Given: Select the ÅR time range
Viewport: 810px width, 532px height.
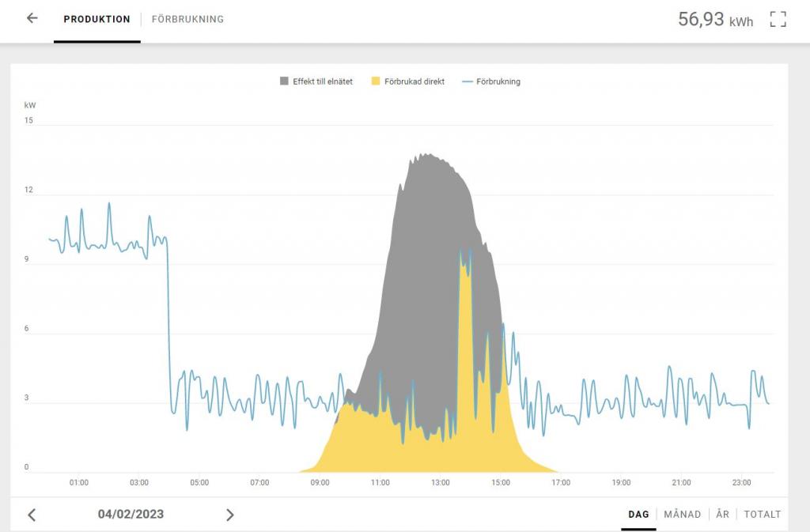Looking at the screenshot, I should pos(722,514).
